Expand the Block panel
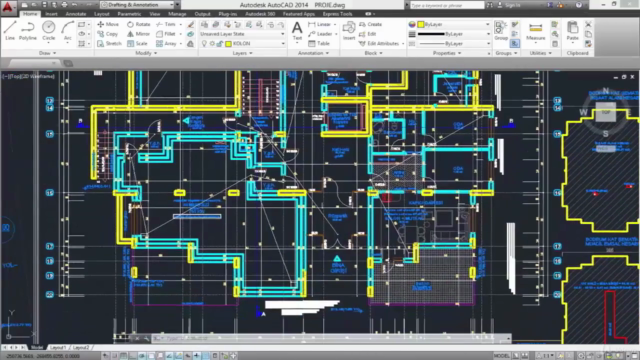This screenshot has height=360, width=640. (373, 53)
